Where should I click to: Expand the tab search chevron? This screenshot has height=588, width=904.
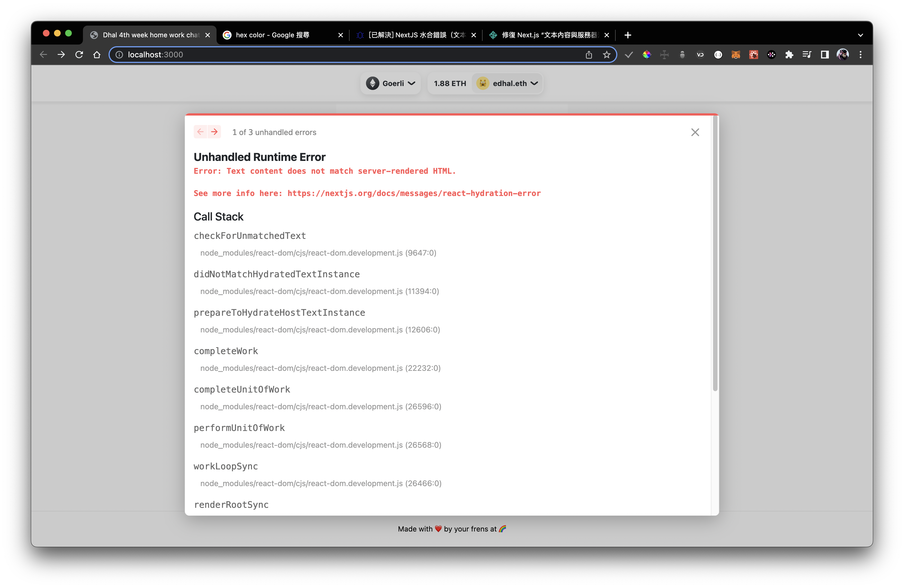[860, 35]
